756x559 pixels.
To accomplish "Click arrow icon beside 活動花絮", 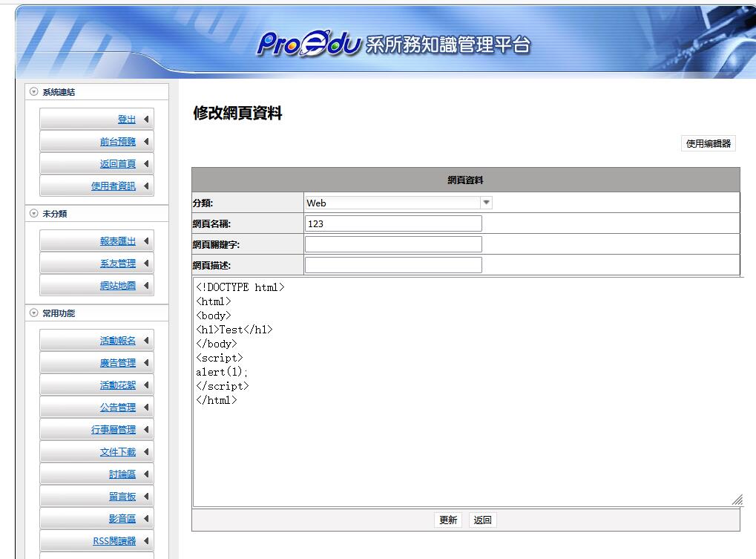I will (x=146, y=385).
